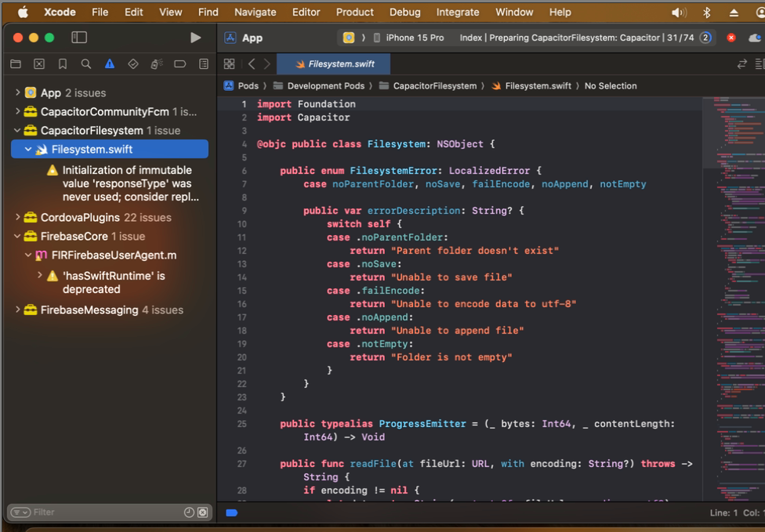Open the Breakpoint navigator icon
This screenshot has width=765, height=532.
tap(180, 64)
